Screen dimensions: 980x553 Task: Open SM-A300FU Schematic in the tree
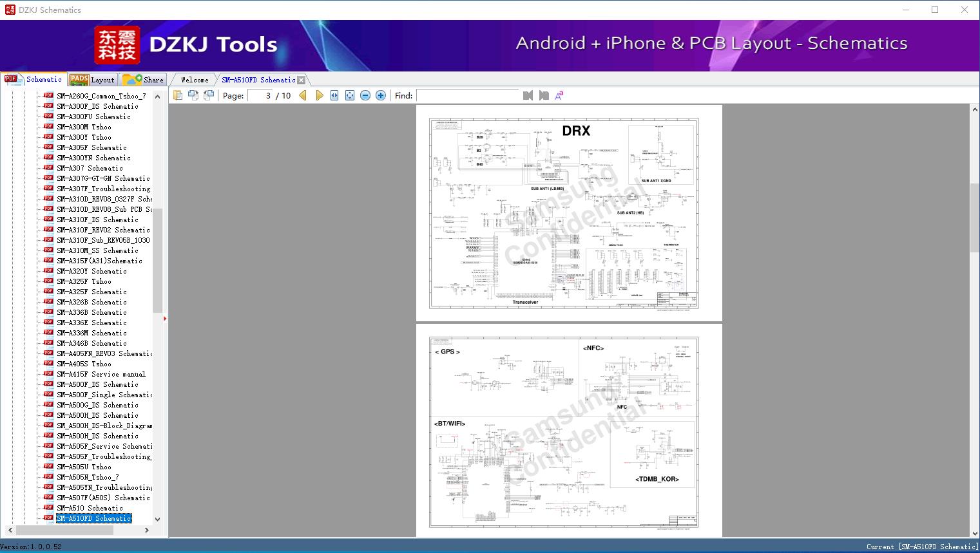coord(93,117)
